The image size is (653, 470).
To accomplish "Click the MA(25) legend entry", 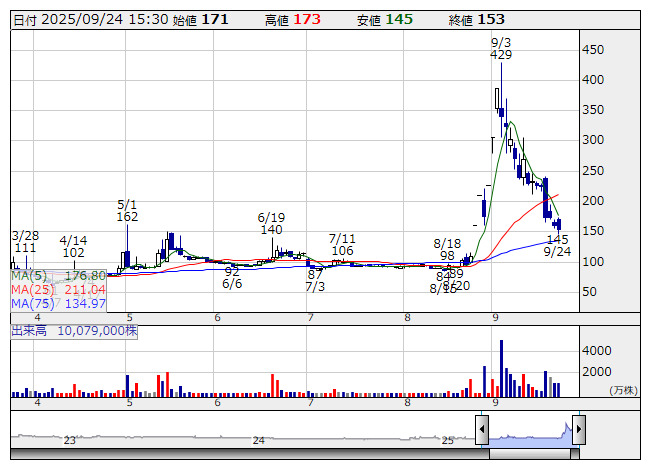I will point(59,289).
